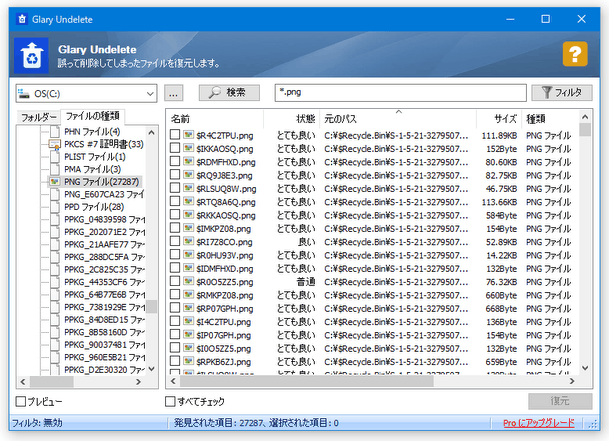Check the box for $R4C2TPU.png
609x441 pixels.
(x=175, y=135)
